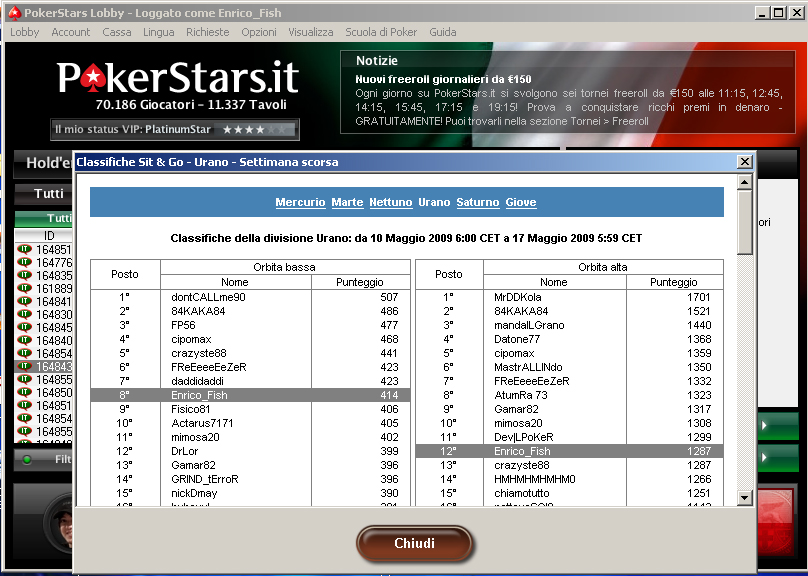Click the VIP status PlatinumStar bar
The height and width of the screenshot is (576, 808).
coord(175,129)
